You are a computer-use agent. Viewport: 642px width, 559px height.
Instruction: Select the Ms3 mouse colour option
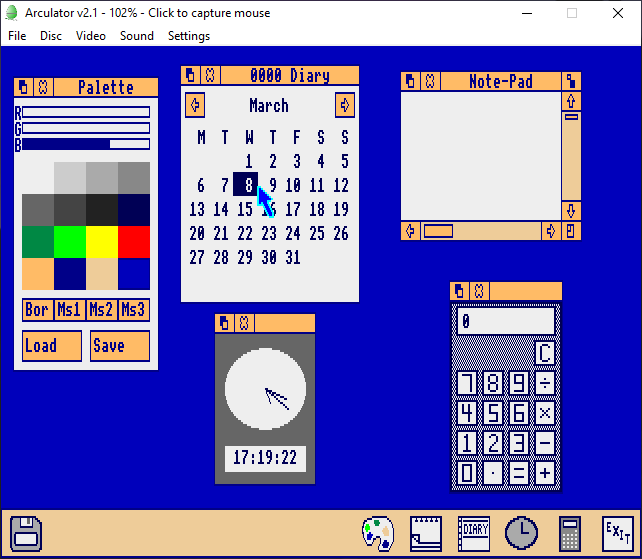133,310
